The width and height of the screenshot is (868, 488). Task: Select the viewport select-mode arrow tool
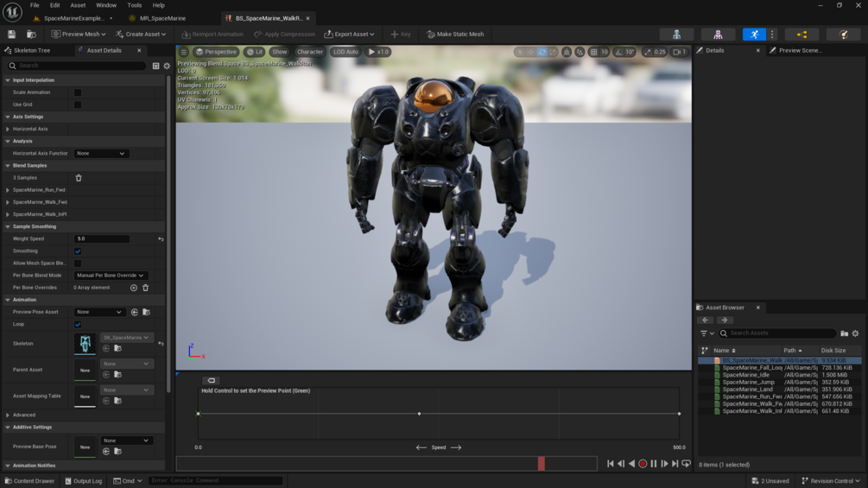tap(519, 52)
